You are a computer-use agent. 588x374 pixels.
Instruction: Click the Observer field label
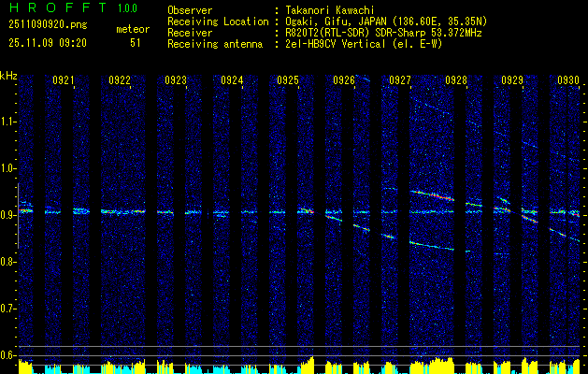click(190, 10)
